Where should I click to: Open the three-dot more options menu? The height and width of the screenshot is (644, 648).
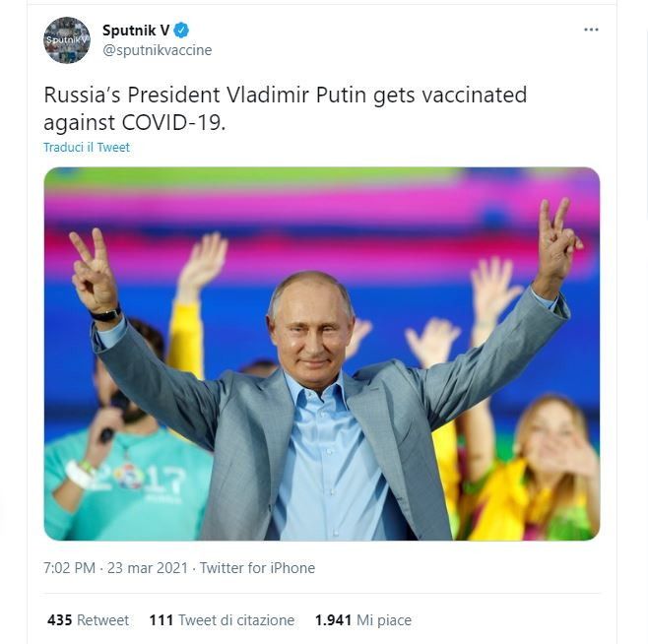coord(591,30)
